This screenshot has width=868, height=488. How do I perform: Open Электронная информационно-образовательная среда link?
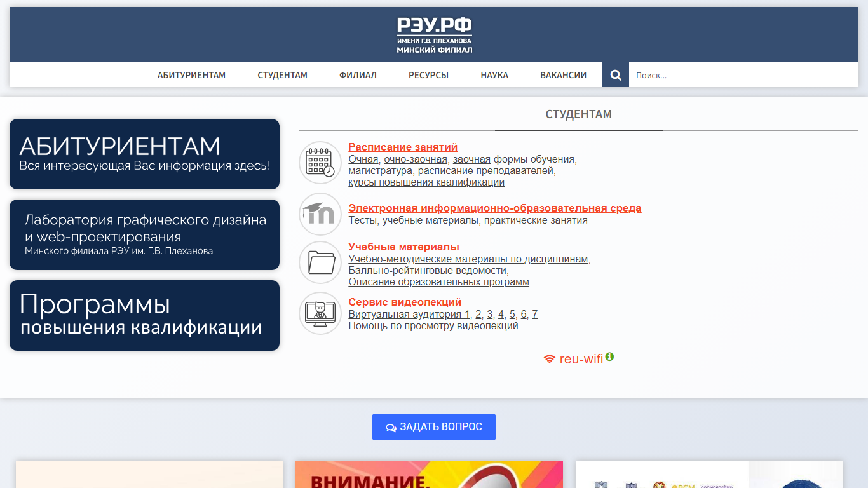[x=495, y=208]
